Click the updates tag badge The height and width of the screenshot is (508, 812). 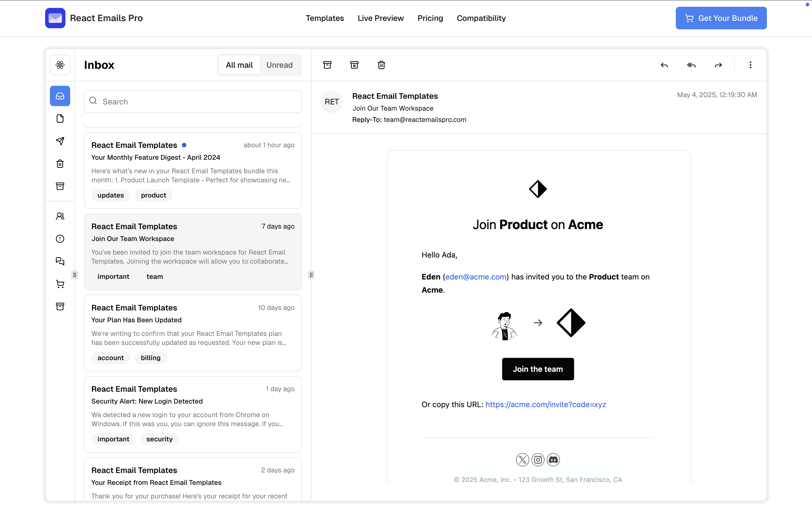tap(111, 195)
